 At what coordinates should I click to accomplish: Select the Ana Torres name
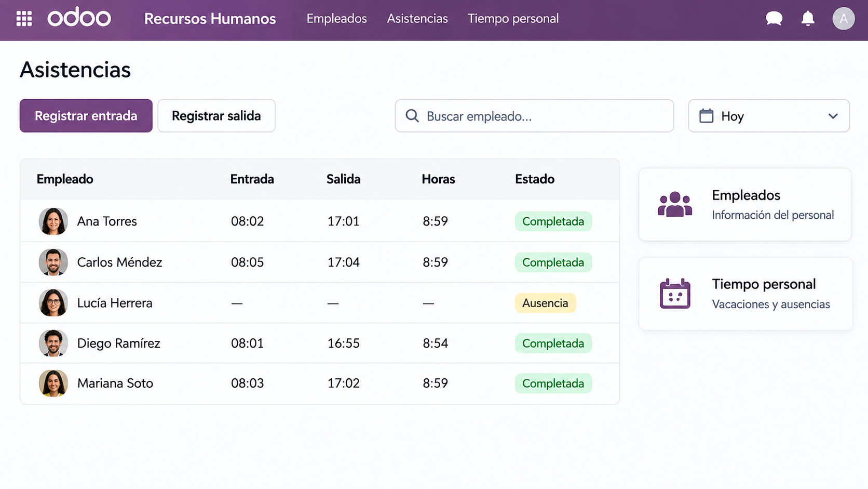point(107,221)
